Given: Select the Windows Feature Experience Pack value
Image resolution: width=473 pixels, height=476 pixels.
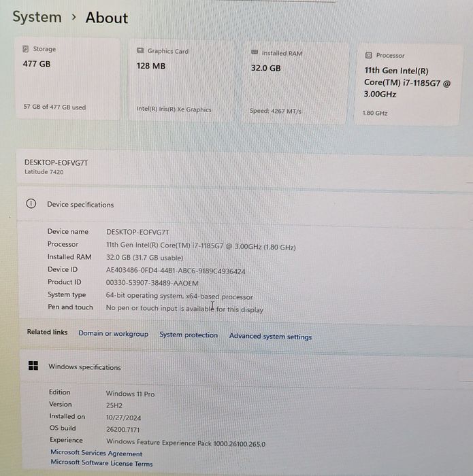Looking at the screenshot, I should (x=186, y=443).
